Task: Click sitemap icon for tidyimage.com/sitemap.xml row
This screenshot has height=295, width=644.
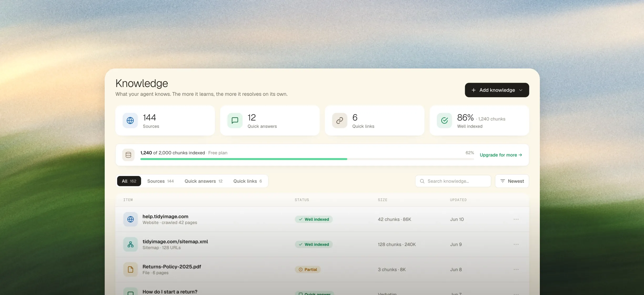Action: click(x=130, y=244)
